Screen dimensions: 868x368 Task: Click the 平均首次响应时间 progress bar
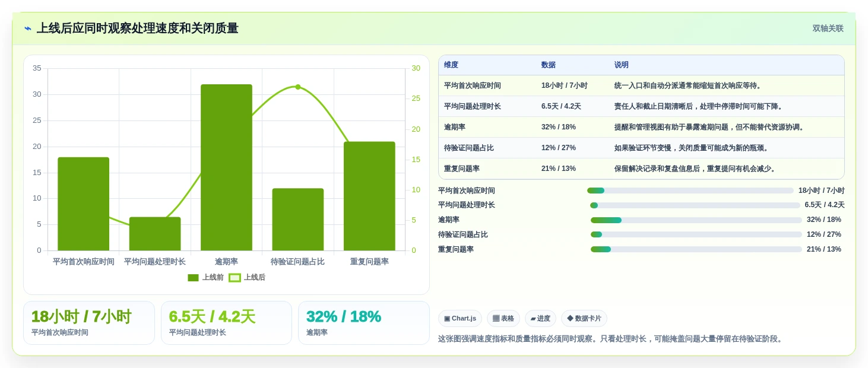click(x=690, y=191)
